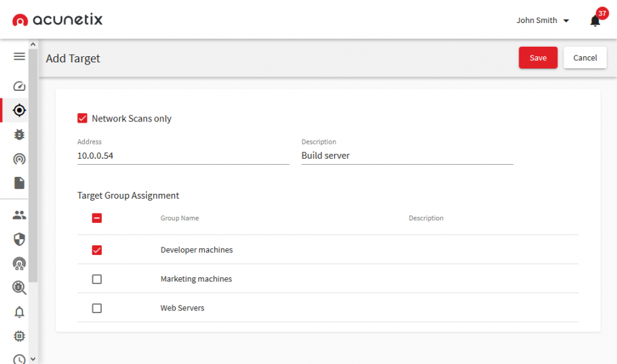Uncheck the Network Scans only checkbox
Screen dimensions: 617x364
pos(83,119)
